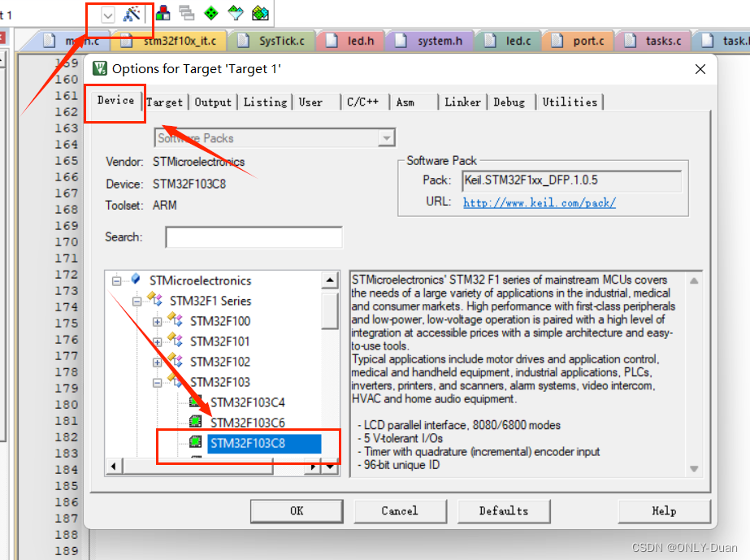Viewport: 750px width, 560px height.
Task: Switch to the Asm tab
Action: pyautogui.click(x=414, y=102)
